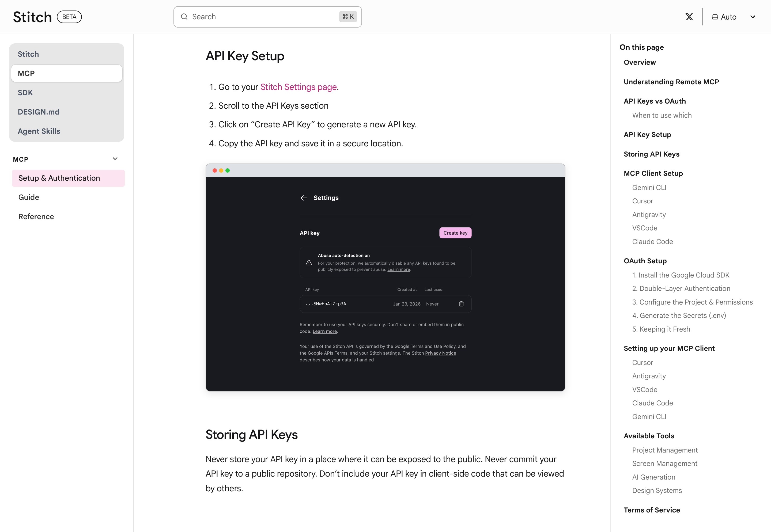
Task: Jump to Cursor under Setting up MCP Client
Action: pos(642,363)
